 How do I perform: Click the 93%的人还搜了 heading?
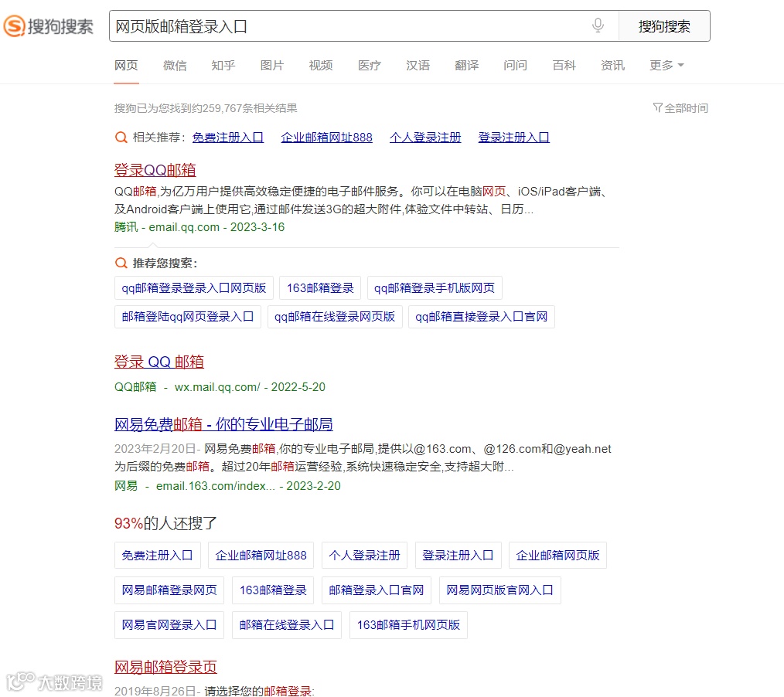165,523
